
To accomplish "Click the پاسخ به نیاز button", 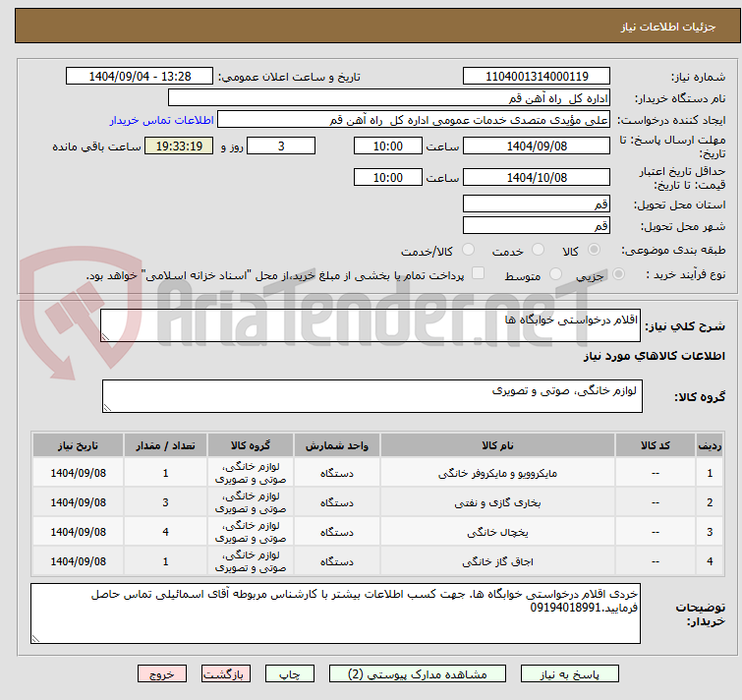I will click(570, 674).
